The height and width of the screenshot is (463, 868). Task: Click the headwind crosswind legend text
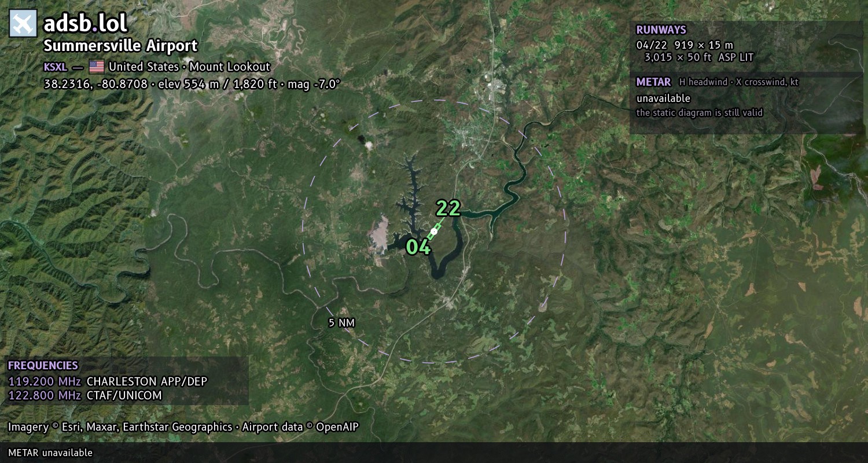[x=739, y=82]
